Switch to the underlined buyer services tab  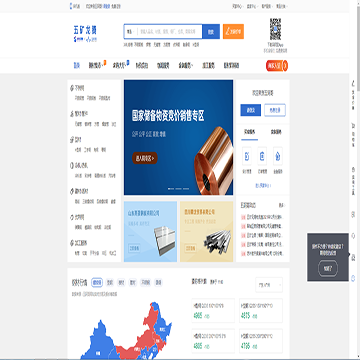(x=250, y=132)
